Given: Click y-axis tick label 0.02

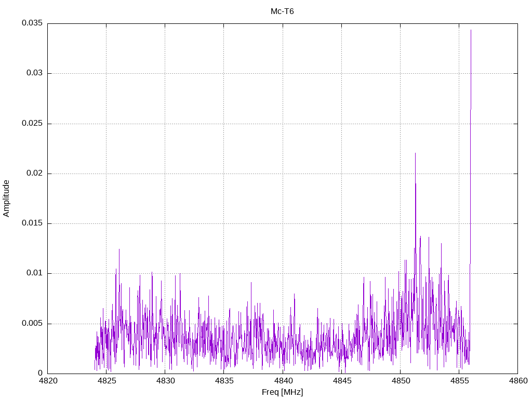Looking at the screenshot, I should (35, 173).
